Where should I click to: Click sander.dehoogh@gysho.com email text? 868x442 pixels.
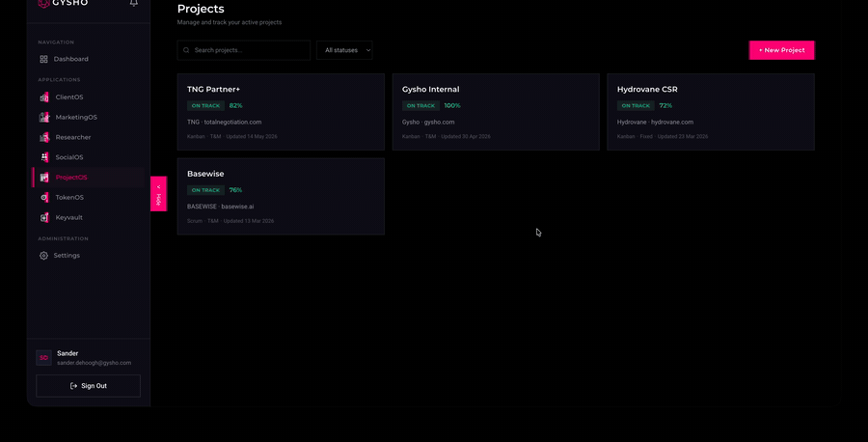95,363
